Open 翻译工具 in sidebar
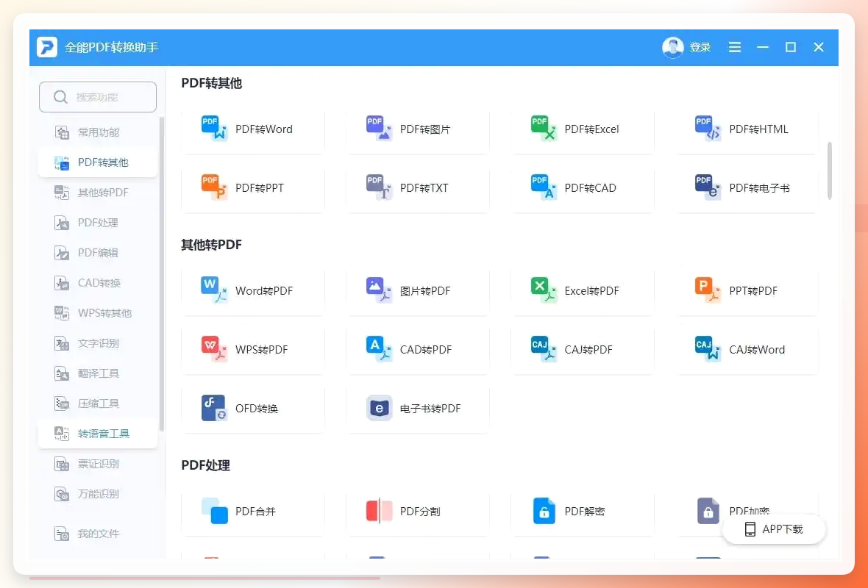The image size is (868, 588). [98, 373]
